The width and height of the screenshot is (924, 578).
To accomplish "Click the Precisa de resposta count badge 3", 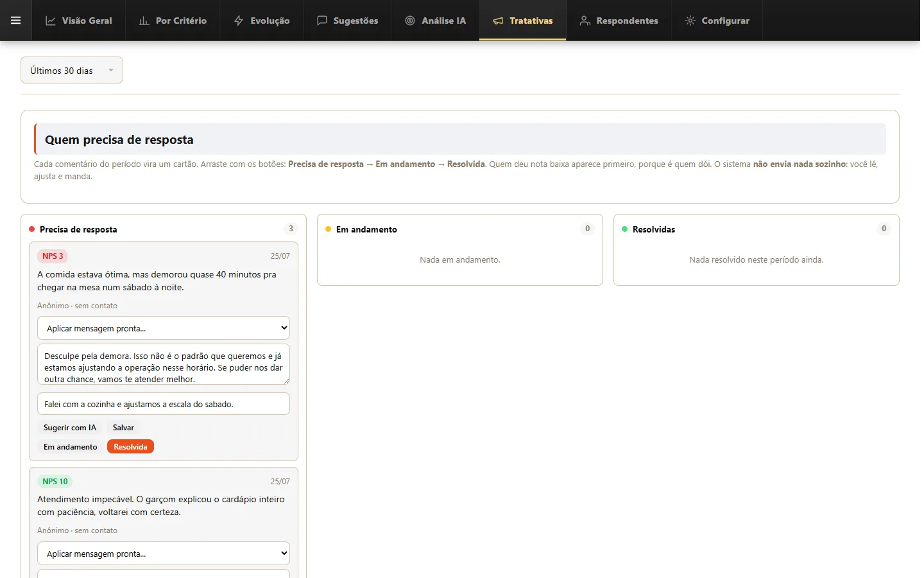I will 291,229.
